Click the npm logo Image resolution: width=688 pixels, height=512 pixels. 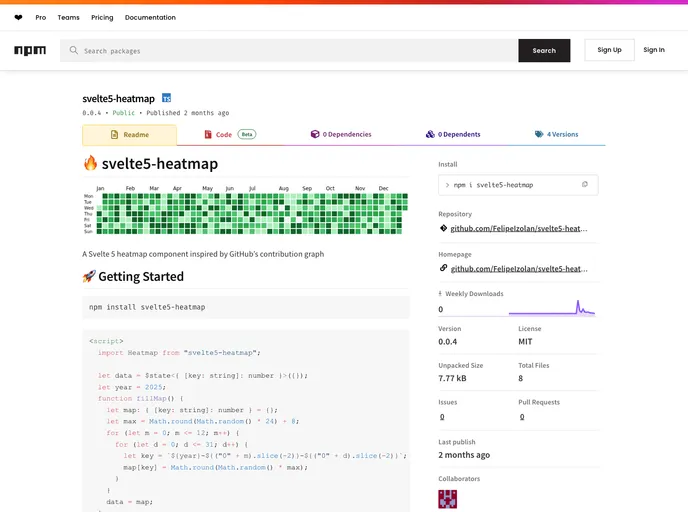(30, 50)
